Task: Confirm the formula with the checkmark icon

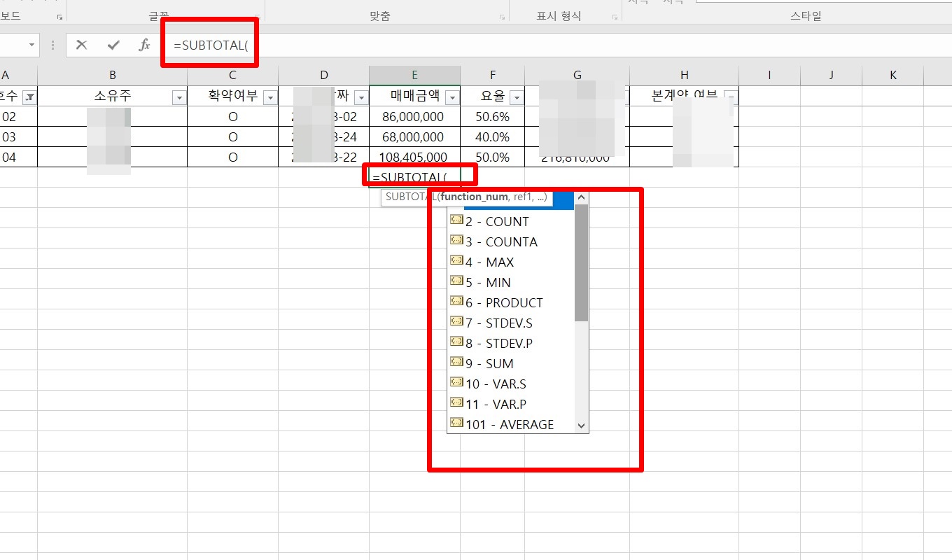Action: click(113, 45)
